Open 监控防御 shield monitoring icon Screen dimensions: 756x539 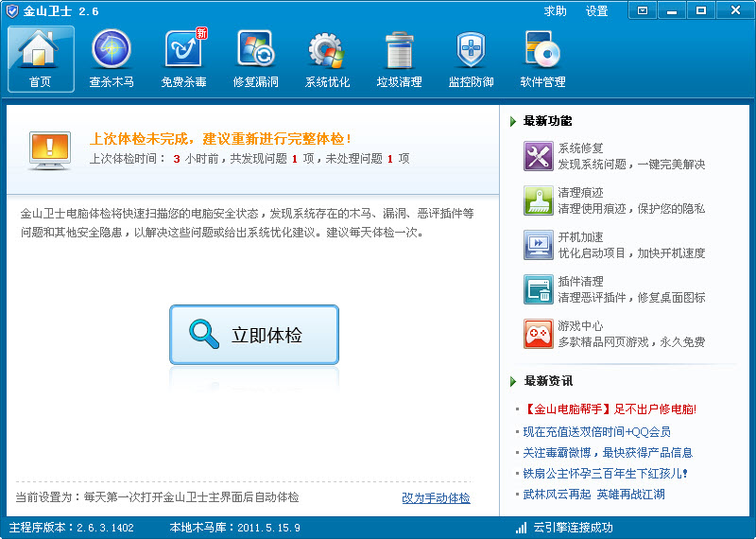click(x=471, y=50)
